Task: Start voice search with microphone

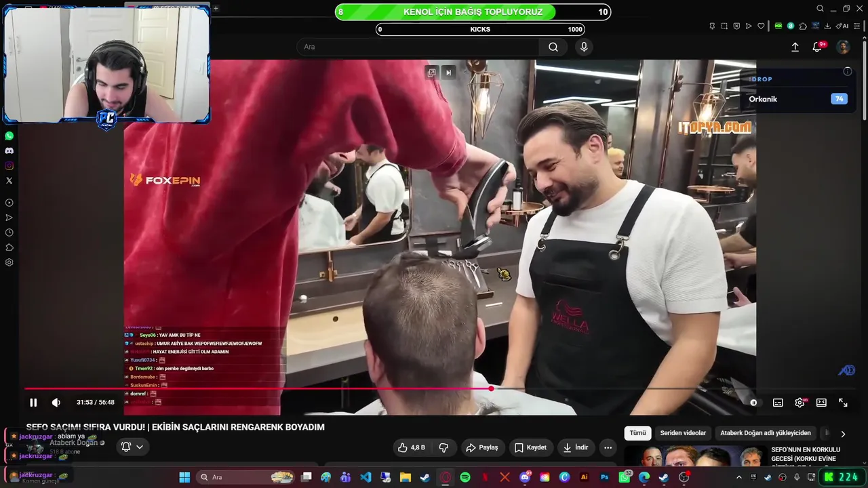Action: (x=584, y=47)
